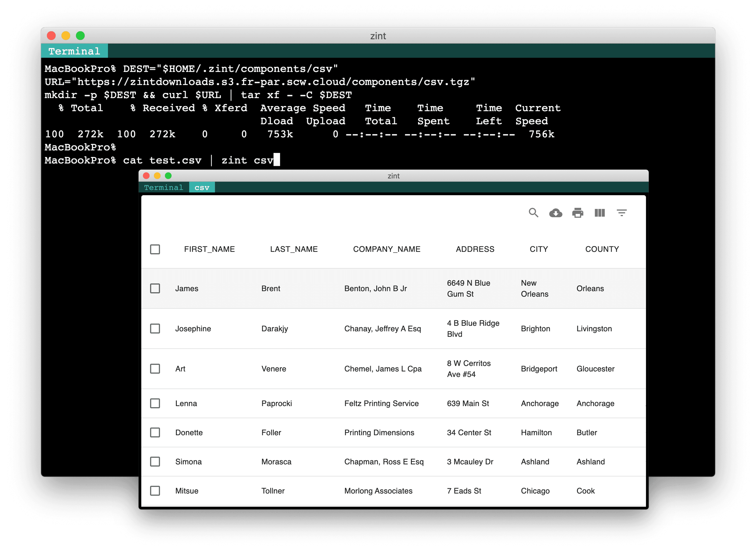Zoom the back zint window with the green button
The width and height of the screenshot is (756, 551).
tap(80, 36)
